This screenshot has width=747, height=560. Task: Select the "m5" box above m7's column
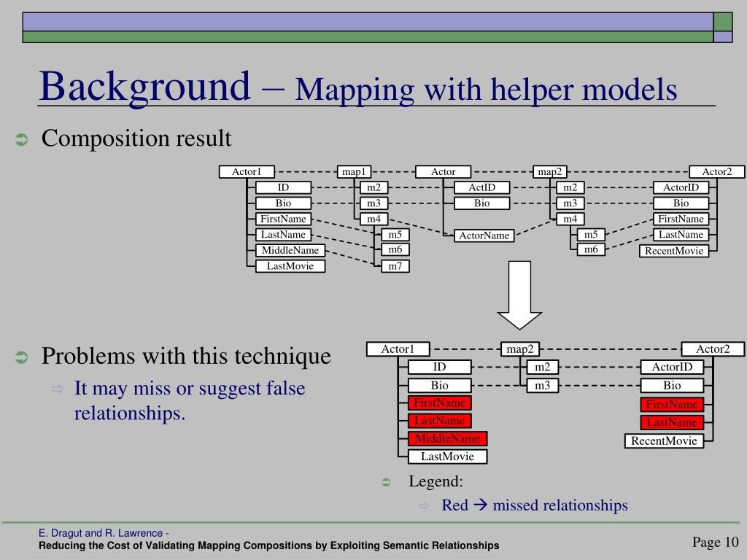pyautogui.click(x=395, y=235)
